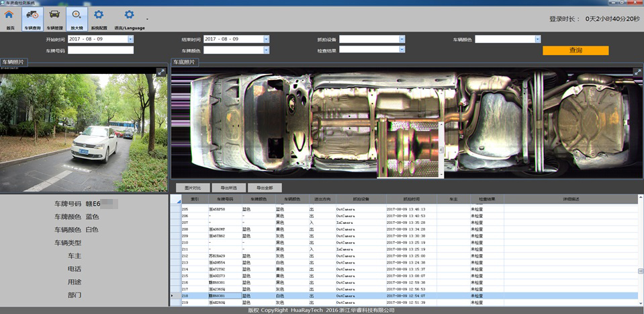Select the 车底照片 panel tab
The height and width of the screenshot is (314, 644).
185,62
